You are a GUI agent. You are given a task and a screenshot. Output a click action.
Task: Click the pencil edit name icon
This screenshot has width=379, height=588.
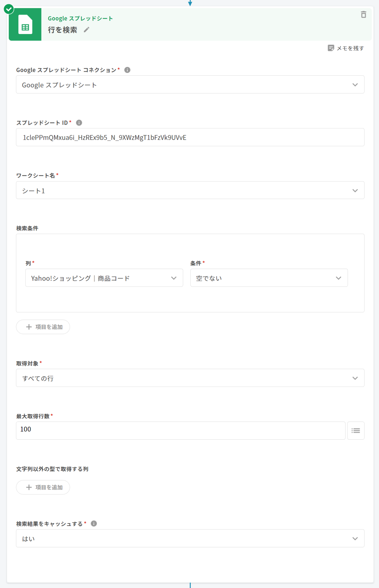[86, 30]
